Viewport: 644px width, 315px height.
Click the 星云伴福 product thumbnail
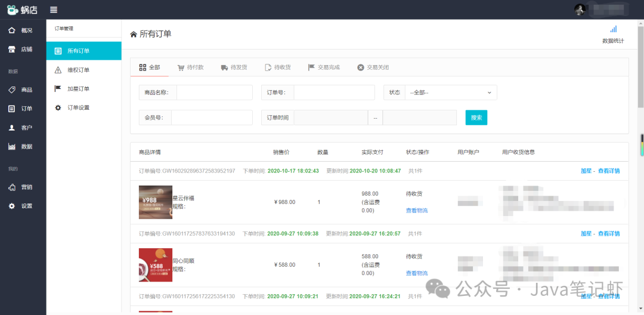(155, 202)
